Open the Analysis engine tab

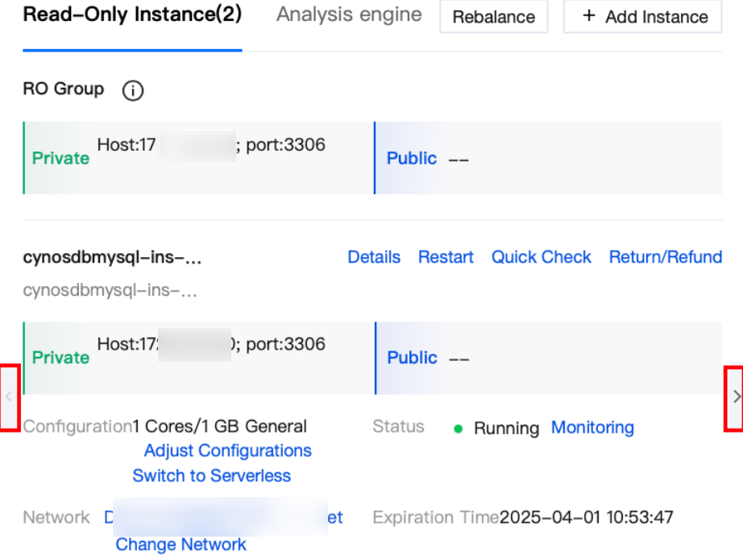point(349,15)
